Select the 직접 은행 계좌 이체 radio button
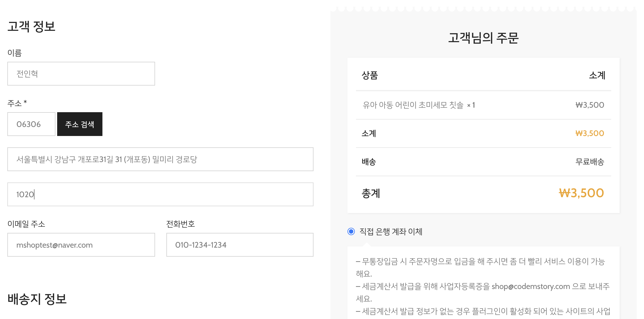Screen dimensions: 644x319 (x=351, y=231)
